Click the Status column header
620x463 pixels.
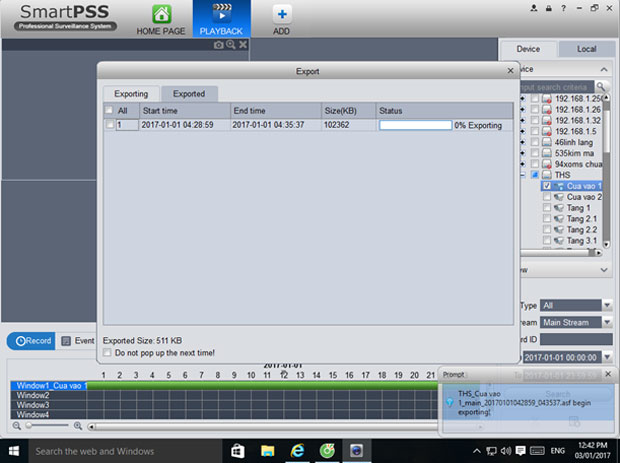444,111
